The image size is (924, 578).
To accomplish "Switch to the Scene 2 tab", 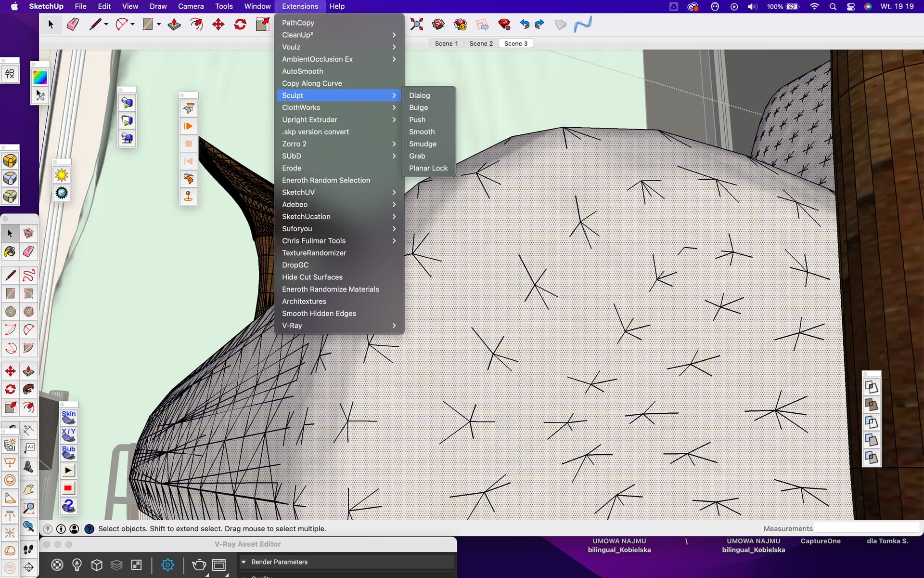I will [x=481, y=43].
